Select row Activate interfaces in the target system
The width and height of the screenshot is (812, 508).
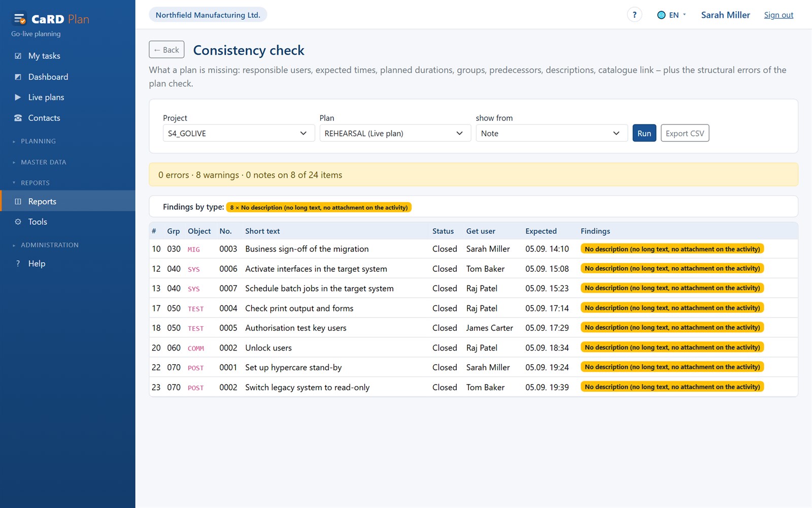click(473, 269)
